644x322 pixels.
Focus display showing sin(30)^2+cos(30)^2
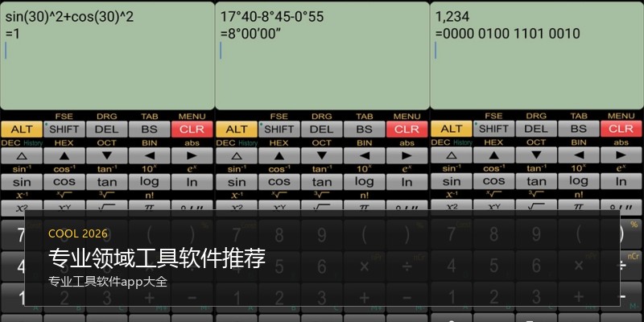click(x=107, y=56)
